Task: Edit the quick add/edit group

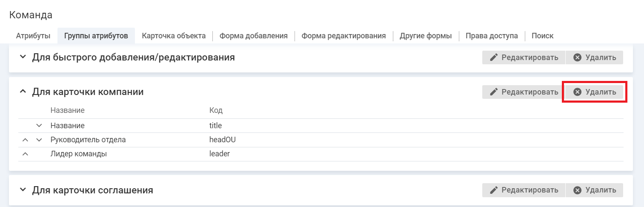Action: 524,57
